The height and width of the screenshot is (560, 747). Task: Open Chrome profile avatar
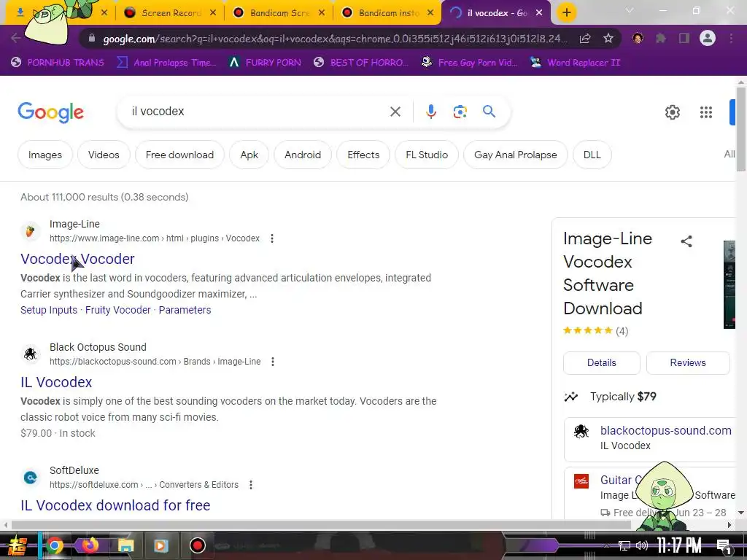pyautogui.click(x=707, y=38)
